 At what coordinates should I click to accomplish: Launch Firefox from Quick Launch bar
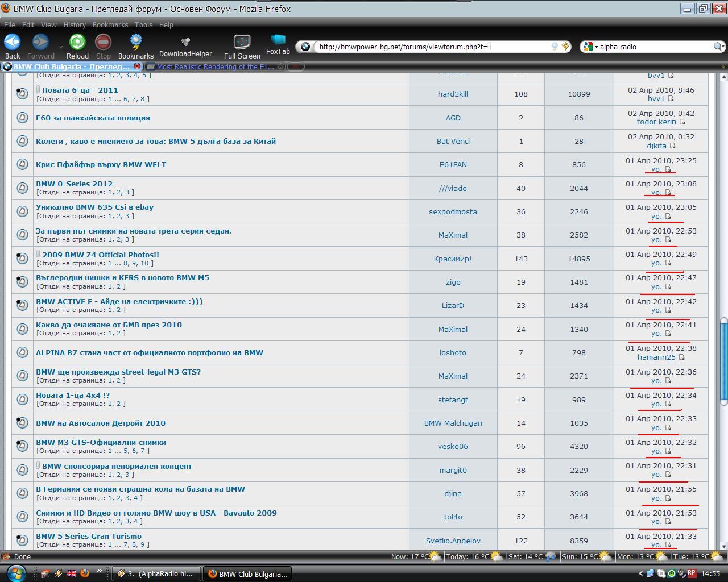coord(85,573)
